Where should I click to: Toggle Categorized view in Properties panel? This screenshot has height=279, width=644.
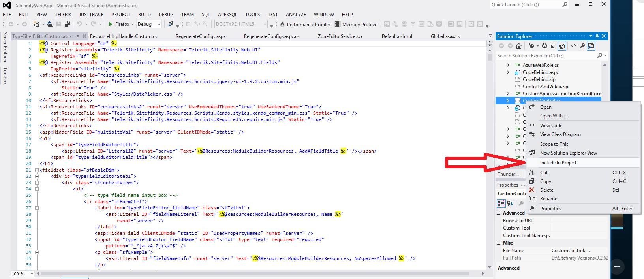click(501, 204)
